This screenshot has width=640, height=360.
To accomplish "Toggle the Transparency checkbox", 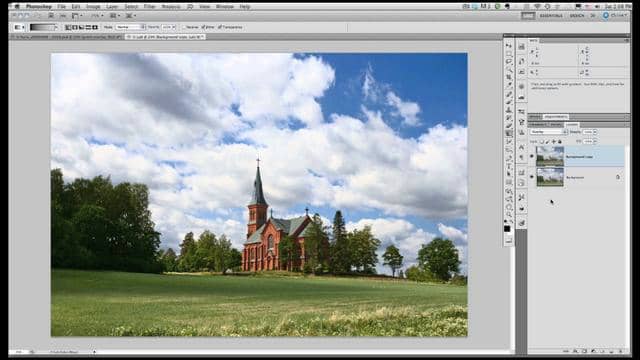I will click(x=220, y=27).
